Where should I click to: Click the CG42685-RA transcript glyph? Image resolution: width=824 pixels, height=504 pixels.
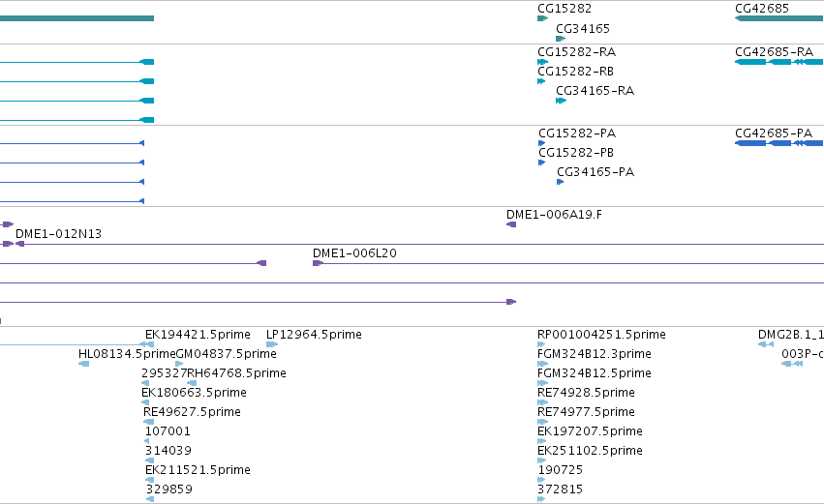pyautogui.click(x=778, y=62)
